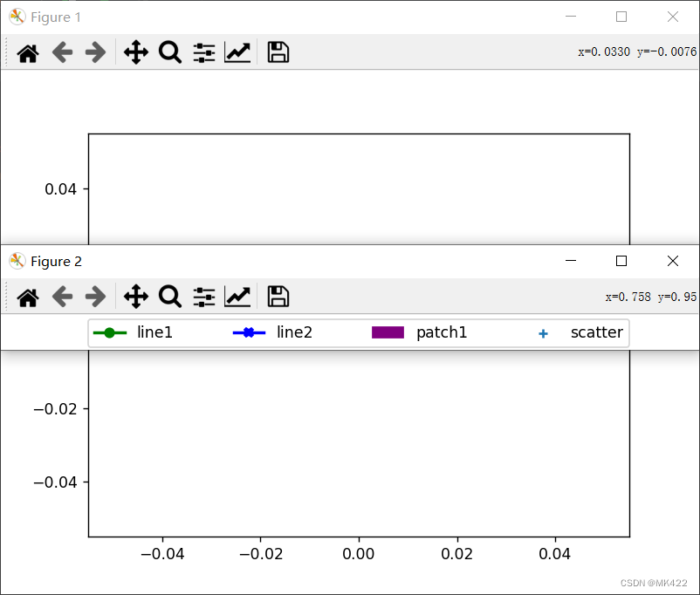Click the blue plus scatter marker
This screenshot has height=595, width=700.
pos(543,334)
